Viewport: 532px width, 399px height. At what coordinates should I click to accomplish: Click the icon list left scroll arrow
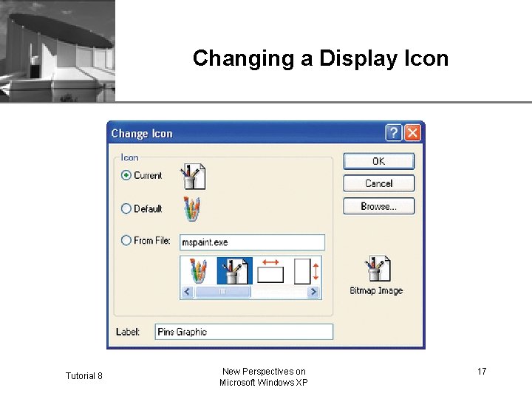(x=187, y=292)
